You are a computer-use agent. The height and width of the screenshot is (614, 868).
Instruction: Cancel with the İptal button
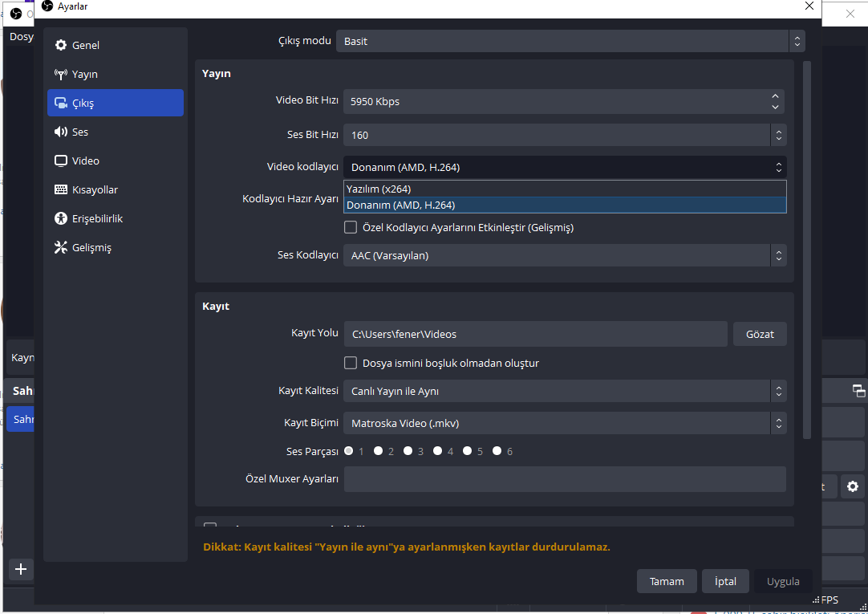tap(725, 581)
